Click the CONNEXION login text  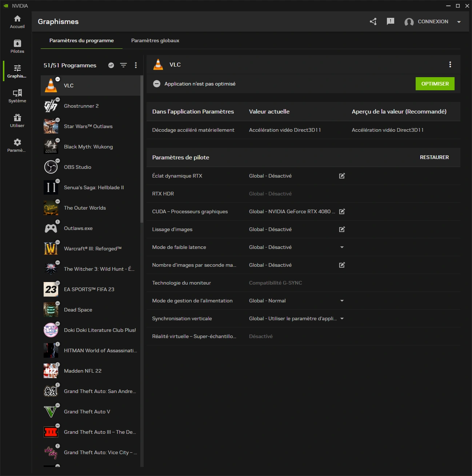tap(433, 21)
